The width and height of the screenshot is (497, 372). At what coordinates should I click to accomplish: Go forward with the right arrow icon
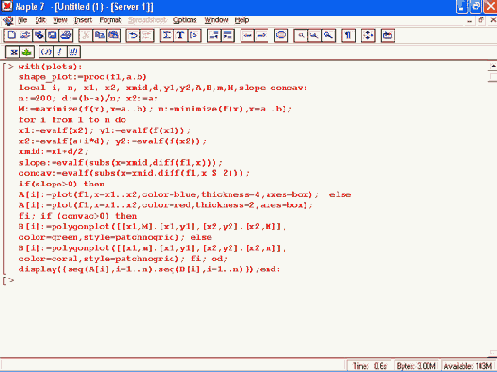pyautogui.click(x=261, y=35)
